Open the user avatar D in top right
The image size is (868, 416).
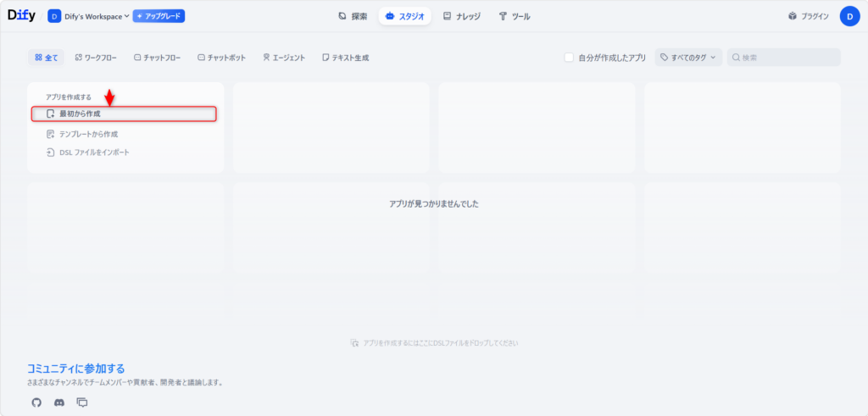[849, 16]
